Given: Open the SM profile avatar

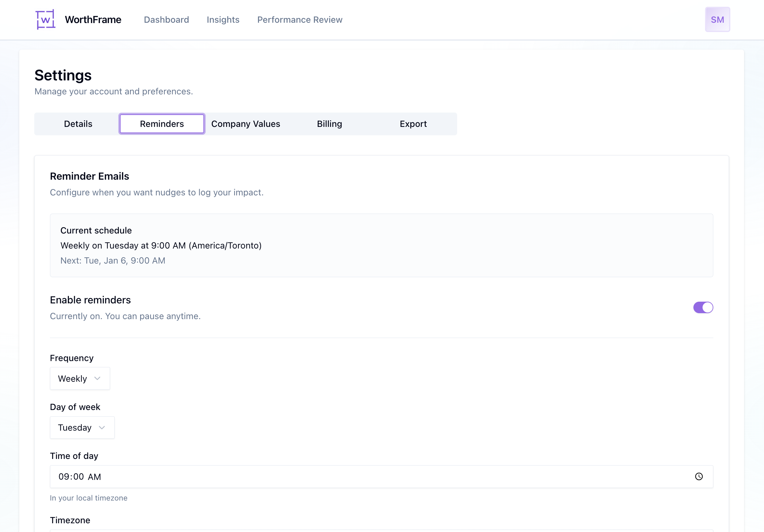Looking at the screenshot, I should tap(717, 19).
